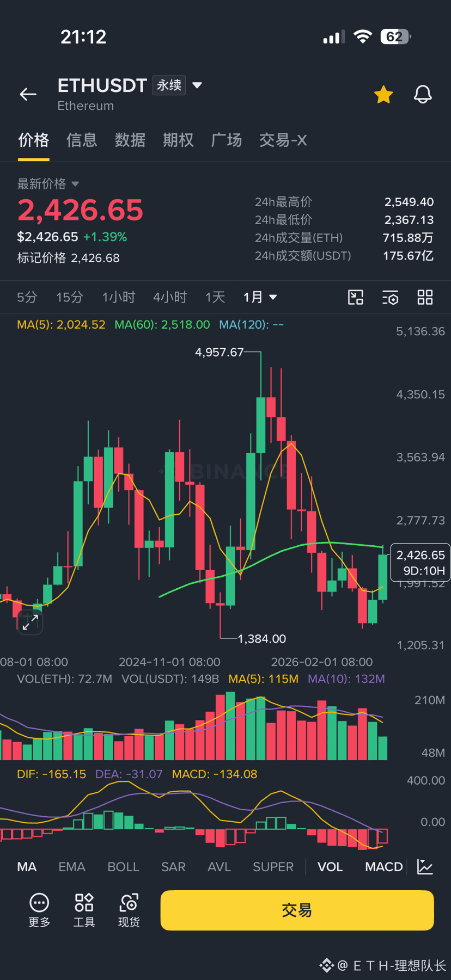Viewport: 451px width, 980px height.
Task: Enable the SAR indicator
Action: point(173,867)
